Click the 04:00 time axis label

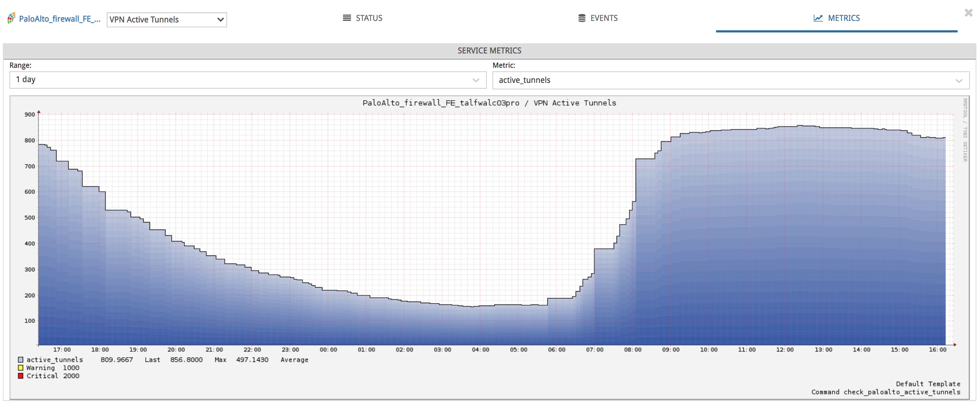point(481,350)
